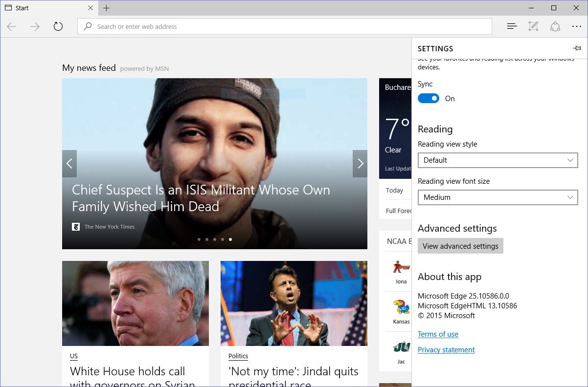Turn off the Sync toggle

(x=429, y=98)
